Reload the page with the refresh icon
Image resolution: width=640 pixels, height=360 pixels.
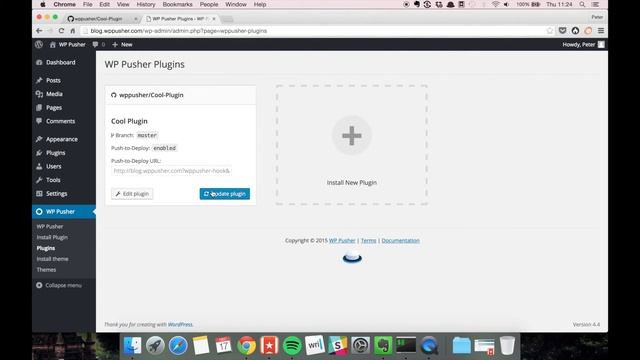[x=61, y=31]
